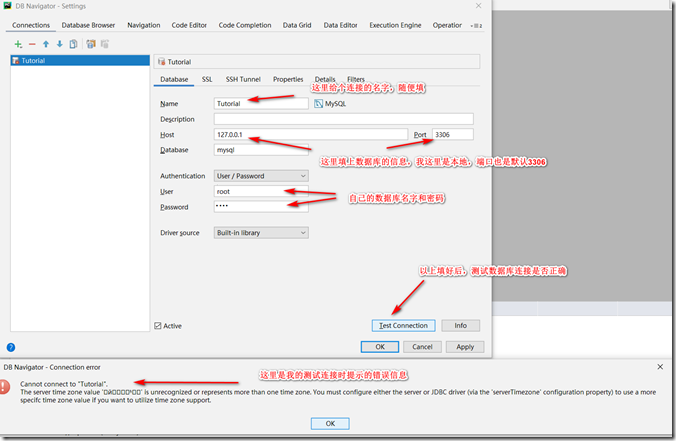Open the Details sub-tab

[325, 79]
